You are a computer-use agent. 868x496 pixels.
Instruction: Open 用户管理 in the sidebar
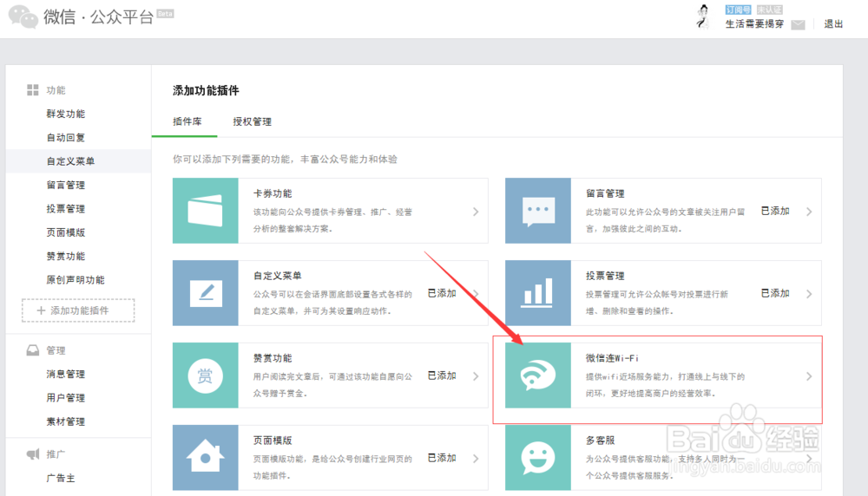coord(66,398)
